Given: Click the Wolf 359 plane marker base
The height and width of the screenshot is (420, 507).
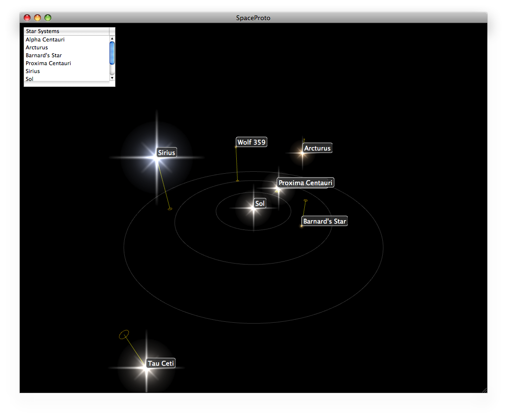Looking at the screenshot, I should pyautogui.click(x=237, y=181).
